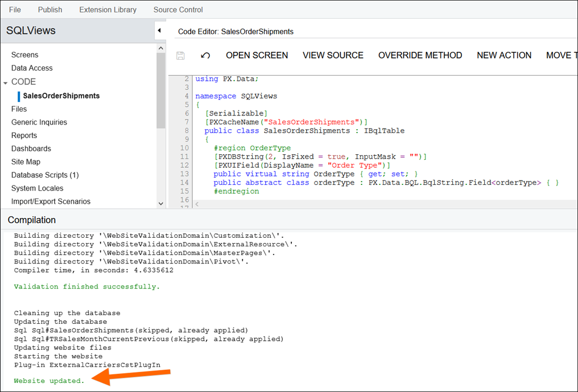Select Files in the navigation tree
This screenshot has width=578, height=392.
click(19, 109)
